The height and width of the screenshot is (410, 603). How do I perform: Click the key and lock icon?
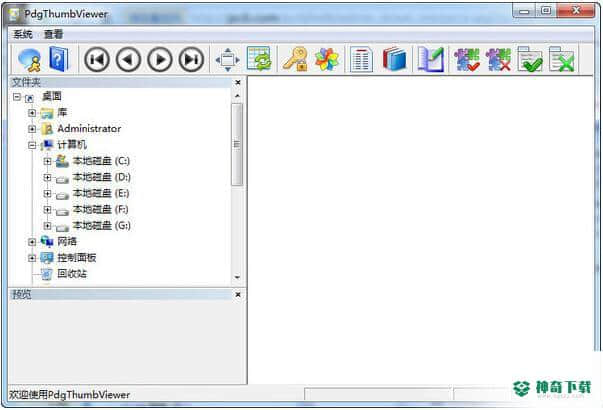coord(295,59)
